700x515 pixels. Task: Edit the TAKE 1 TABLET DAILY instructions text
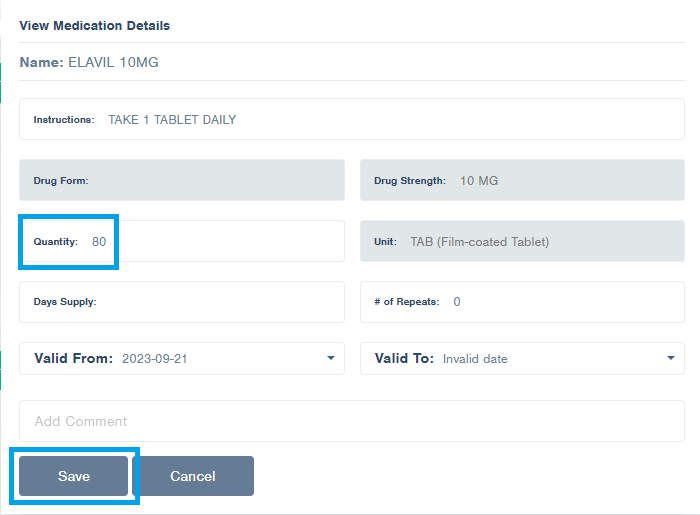[x=172, y=120]
